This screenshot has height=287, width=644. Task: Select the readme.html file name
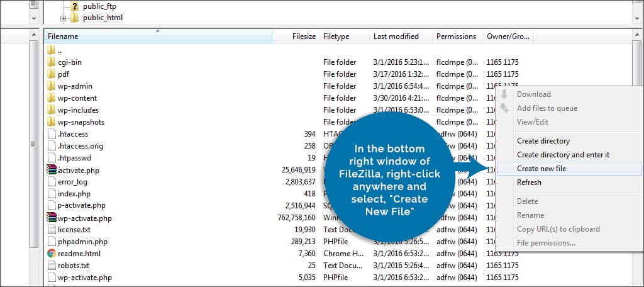[79, 253]
